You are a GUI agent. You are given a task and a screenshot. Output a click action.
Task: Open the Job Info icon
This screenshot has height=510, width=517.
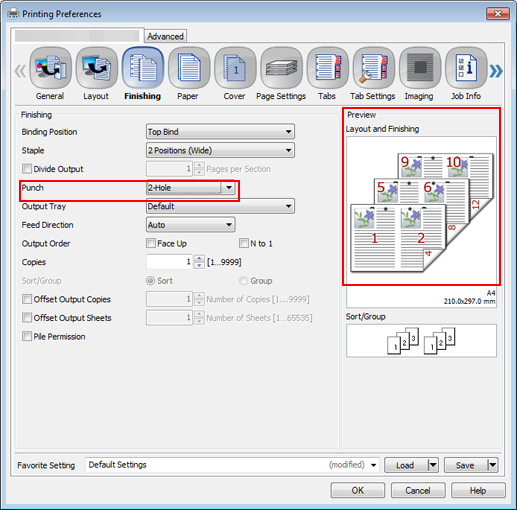pos(466,68)
